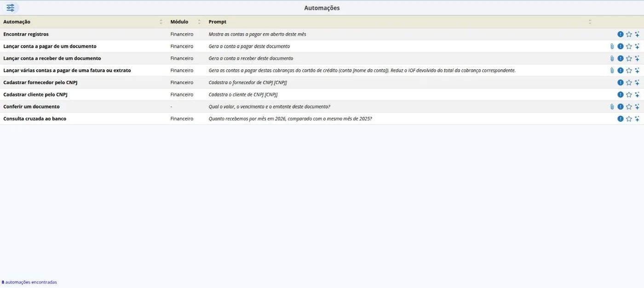Open the filter settings sliders icon
The image size is (644, 288).
point(10,8)
